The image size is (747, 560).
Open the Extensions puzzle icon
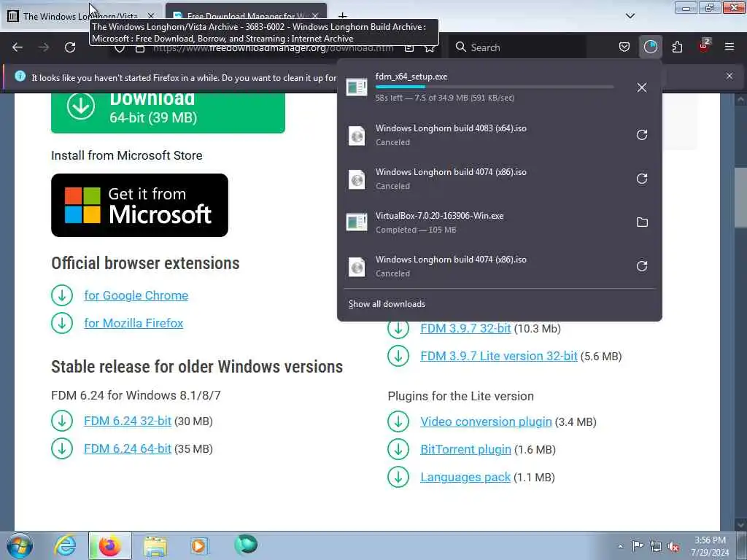tap(677, 47)
